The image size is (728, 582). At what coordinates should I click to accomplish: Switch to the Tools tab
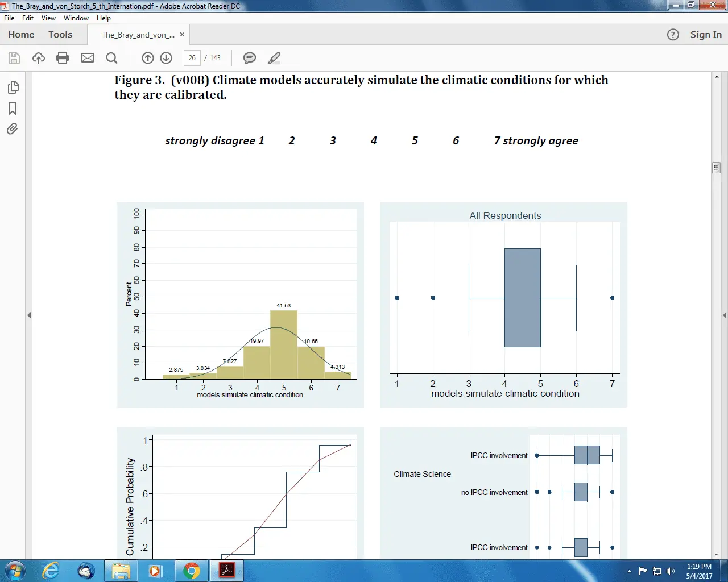(x=60, y=35)
